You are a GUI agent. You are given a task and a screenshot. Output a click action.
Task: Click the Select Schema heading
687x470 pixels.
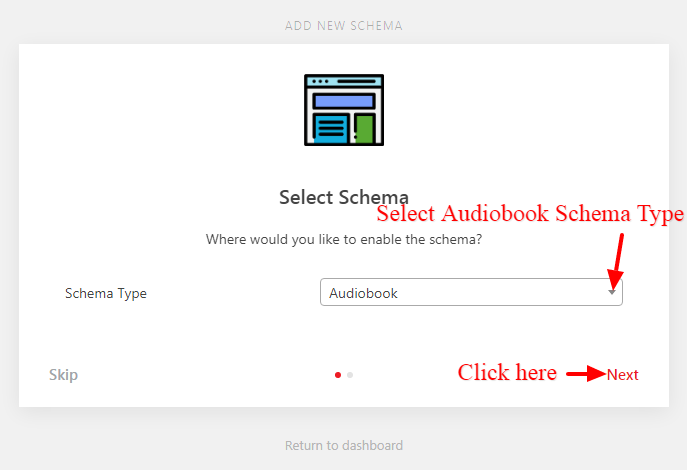(344, 197)
